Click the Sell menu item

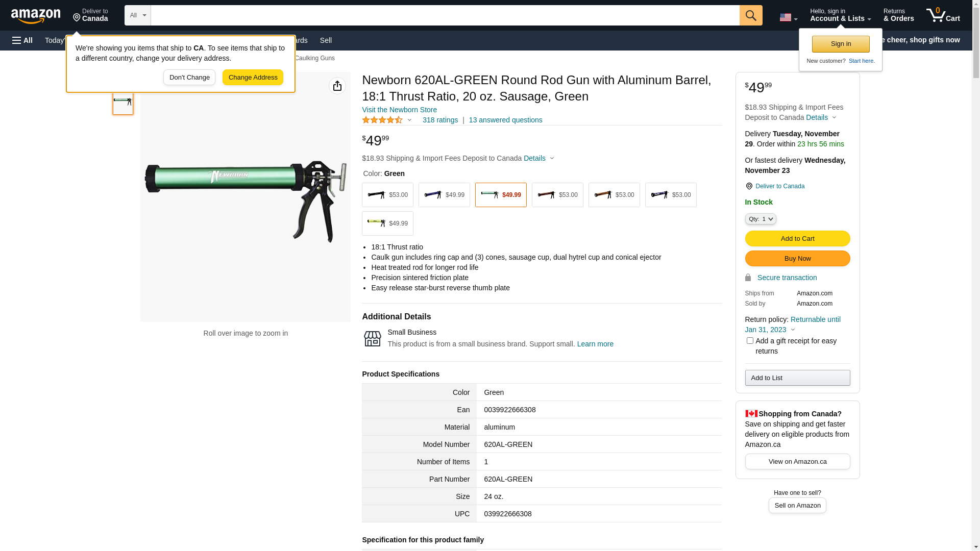[326, 40]
